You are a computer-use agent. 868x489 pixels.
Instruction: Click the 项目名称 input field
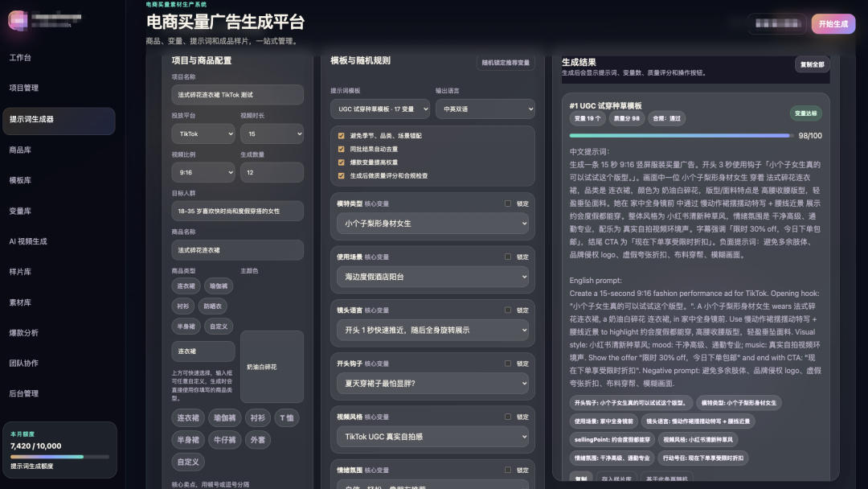coord(237,95)
